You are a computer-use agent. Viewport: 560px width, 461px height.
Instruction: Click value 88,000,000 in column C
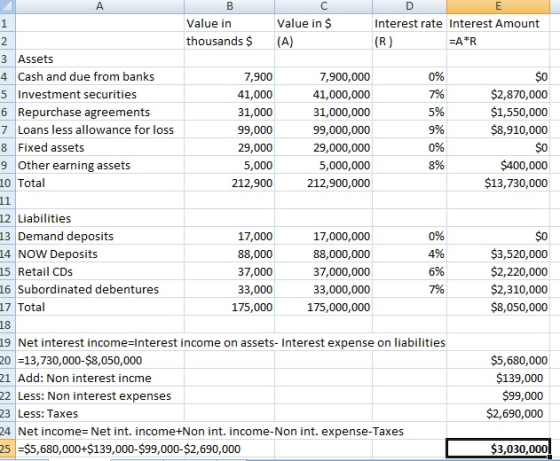pos(324,254)
